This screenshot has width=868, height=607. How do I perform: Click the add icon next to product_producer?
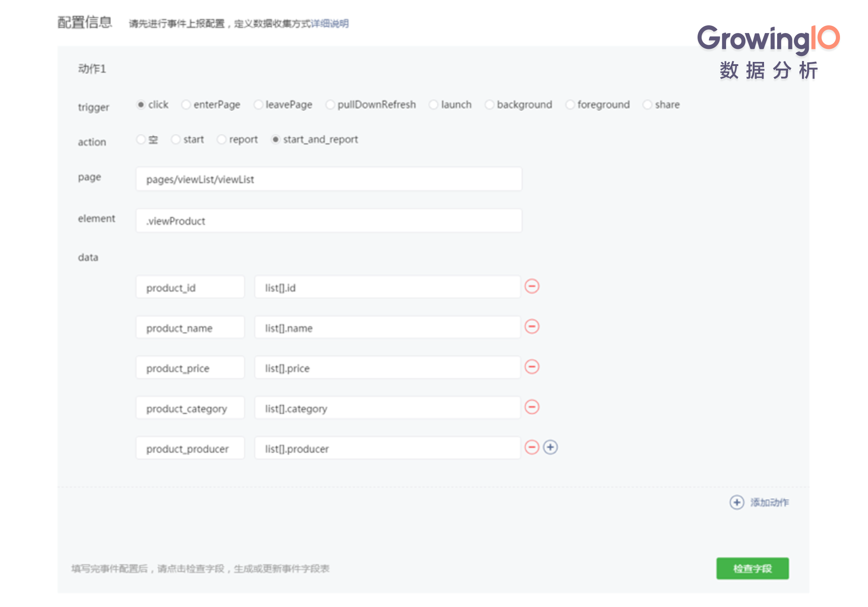[552, 448]
